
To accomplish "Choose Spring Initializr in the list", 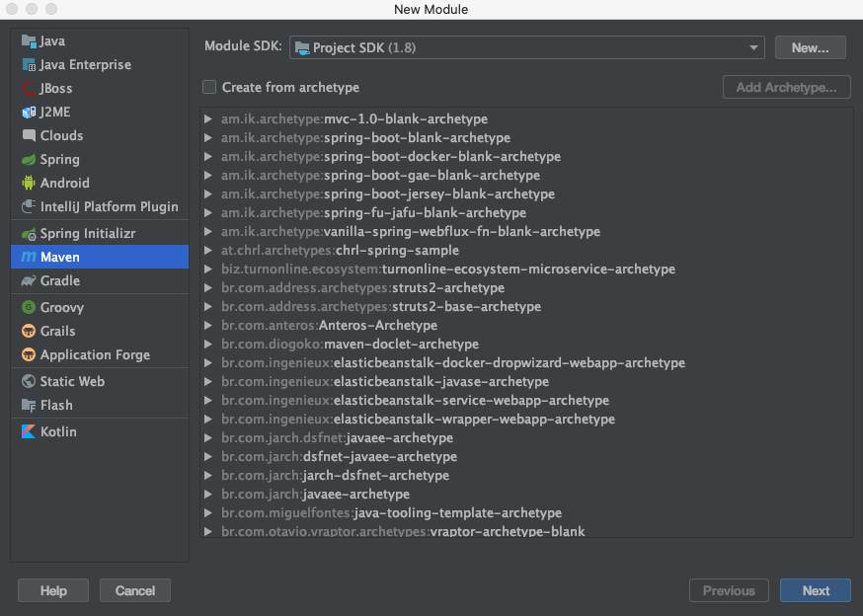I will [100, 233].
